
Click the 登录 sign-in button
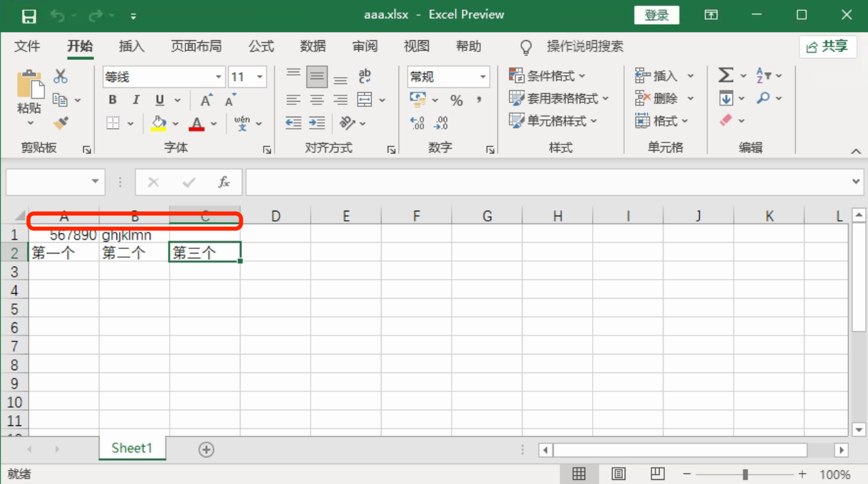[656, 15]
